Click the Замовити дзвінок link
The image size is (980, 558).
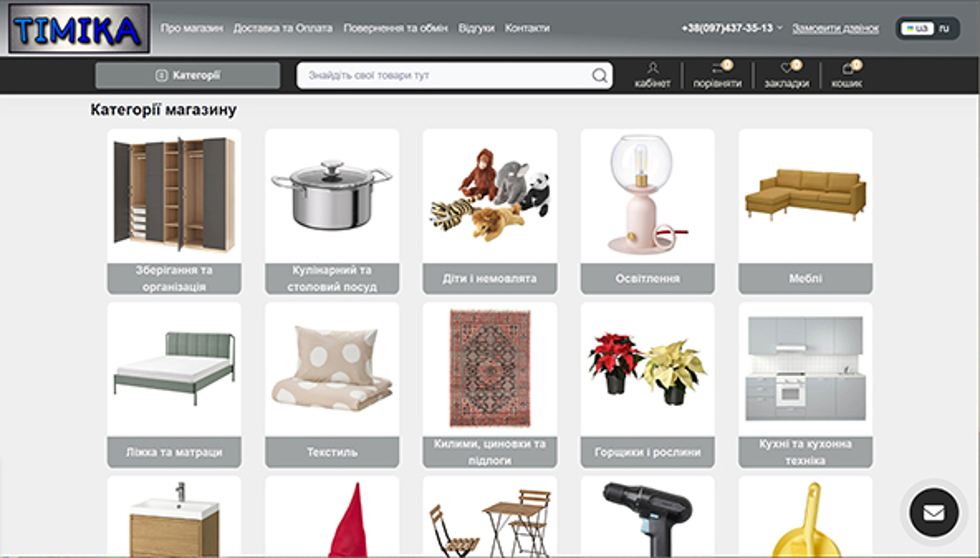[836, 28]
